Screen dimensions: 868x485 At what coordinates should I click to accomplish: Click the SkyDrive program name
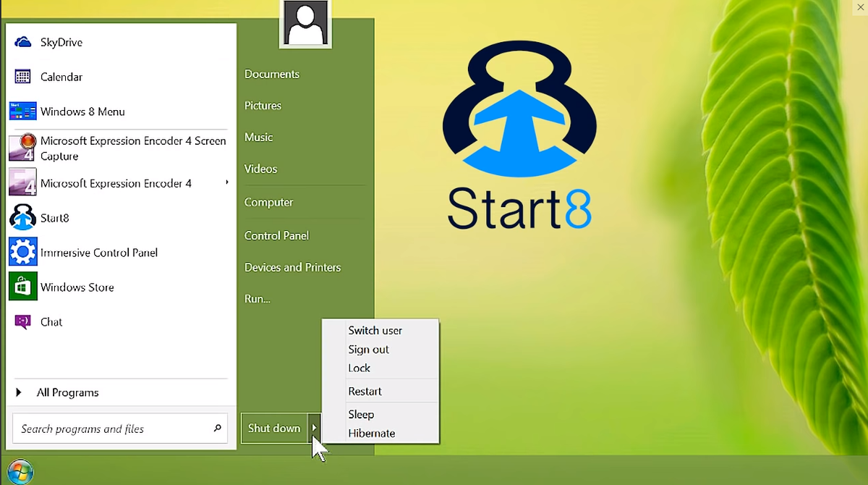click(x=61, y=42)
